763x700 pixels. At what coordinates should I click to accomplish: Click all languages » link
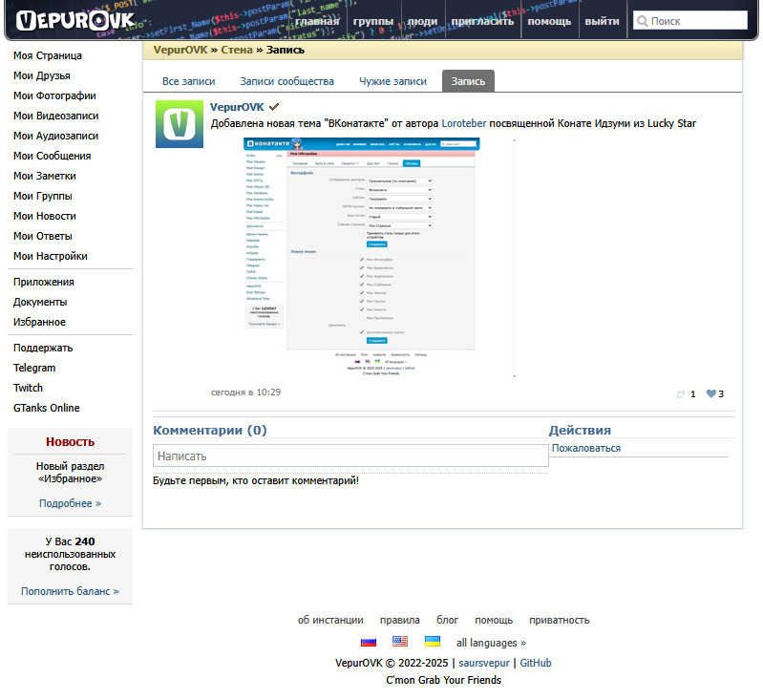492,643
